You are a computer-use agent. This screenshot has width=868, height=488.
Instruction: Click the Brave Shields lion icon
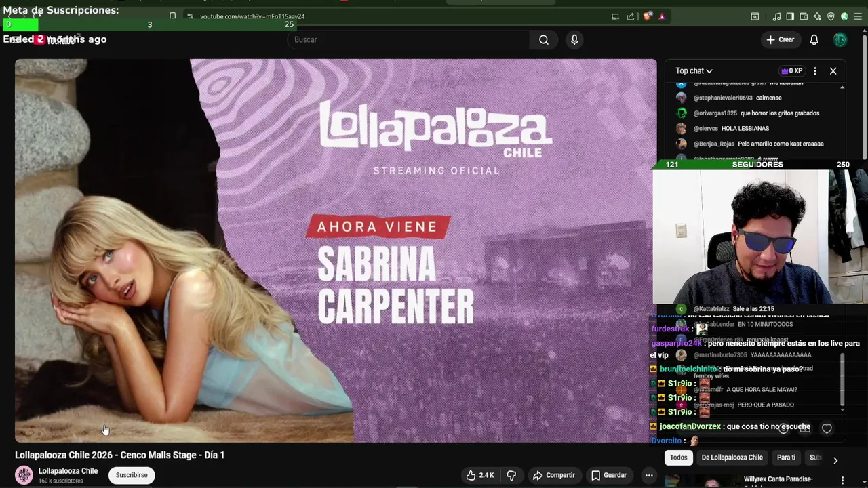point(648,16)
